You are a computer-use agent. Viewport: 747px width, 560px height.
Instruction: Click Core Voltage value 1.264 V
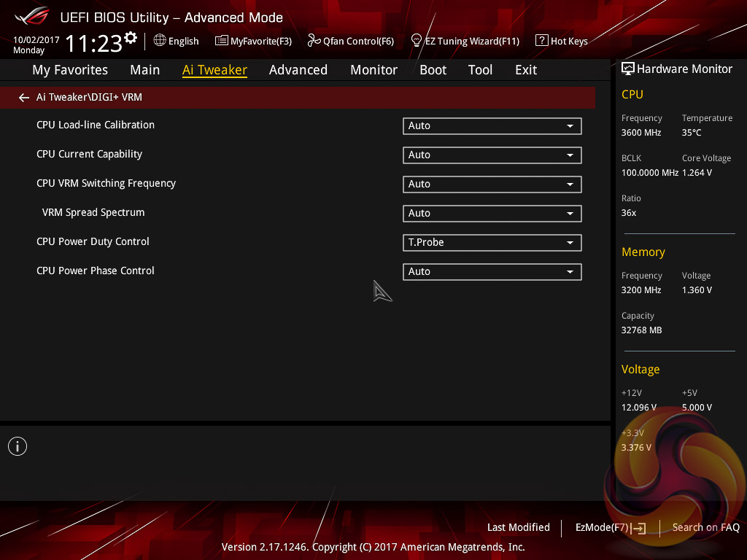point(697,173)
